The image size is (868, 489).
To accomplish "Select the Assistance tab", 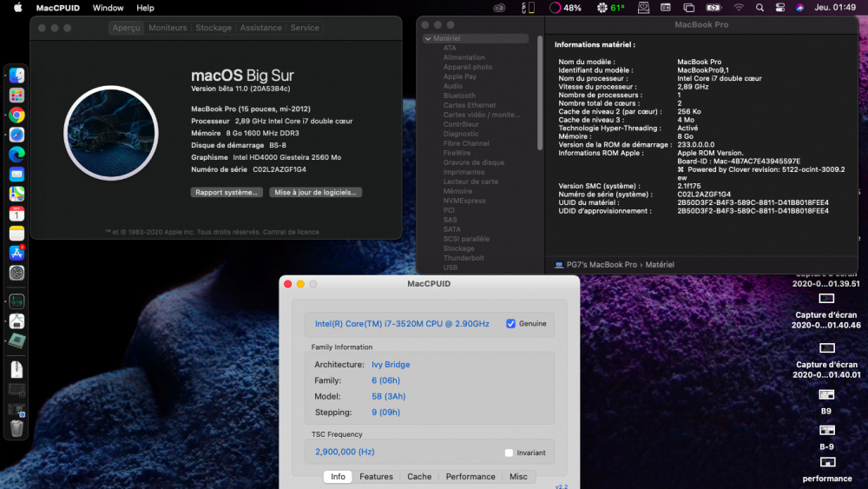I will pos(260,28).
